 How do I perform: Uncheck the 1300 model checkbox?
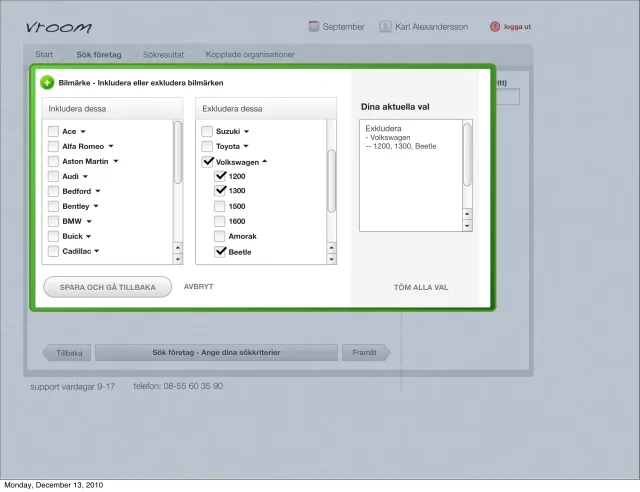(x=220, y=190)
